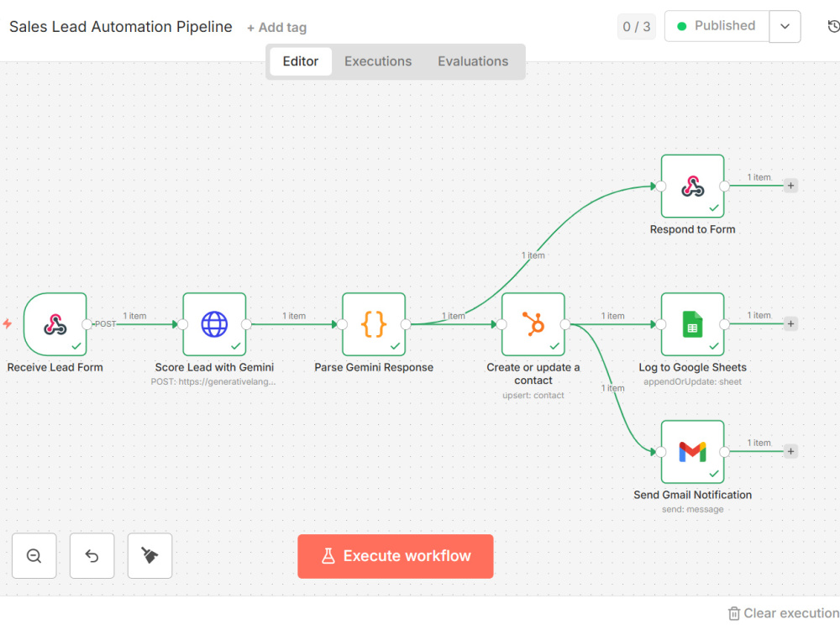Click the Score Lead with Gemini label
This screenshot has height=630, width=840.
point(214,368)
